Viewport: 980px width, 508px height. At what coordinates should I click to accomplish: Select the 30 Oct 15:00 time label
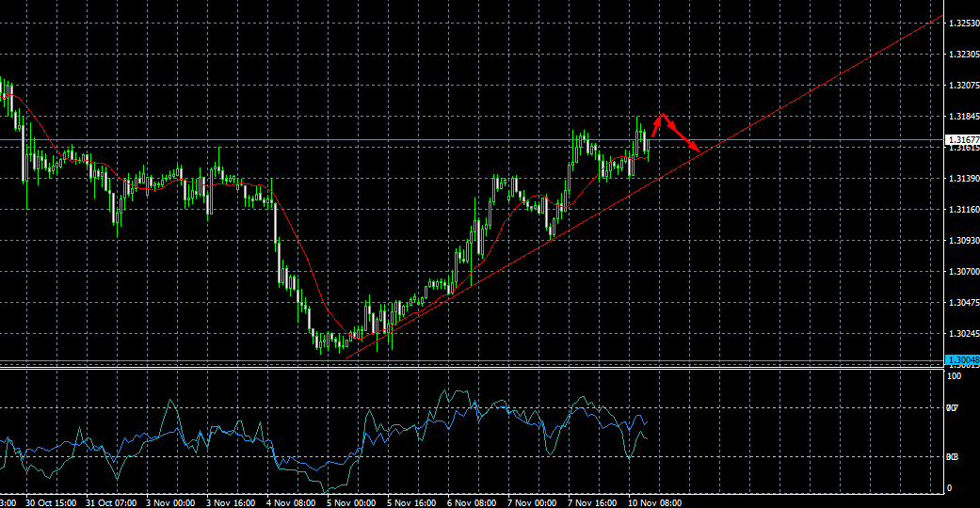[51, 502]
